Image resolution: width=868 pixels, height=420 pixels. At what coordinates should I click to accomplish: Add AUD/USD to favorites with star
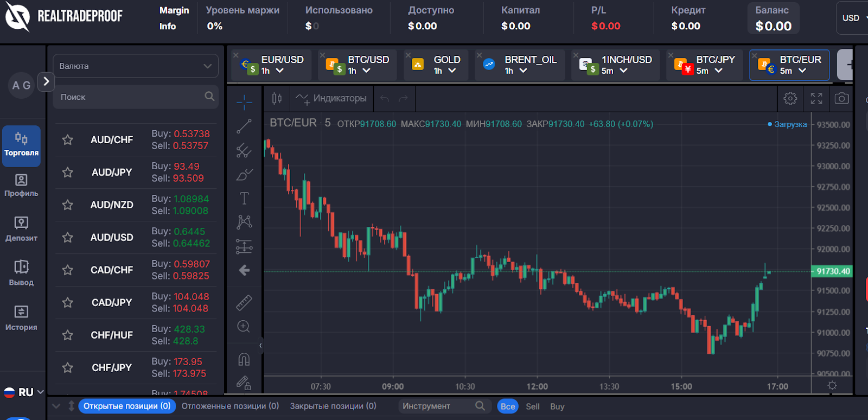(68, 238)
